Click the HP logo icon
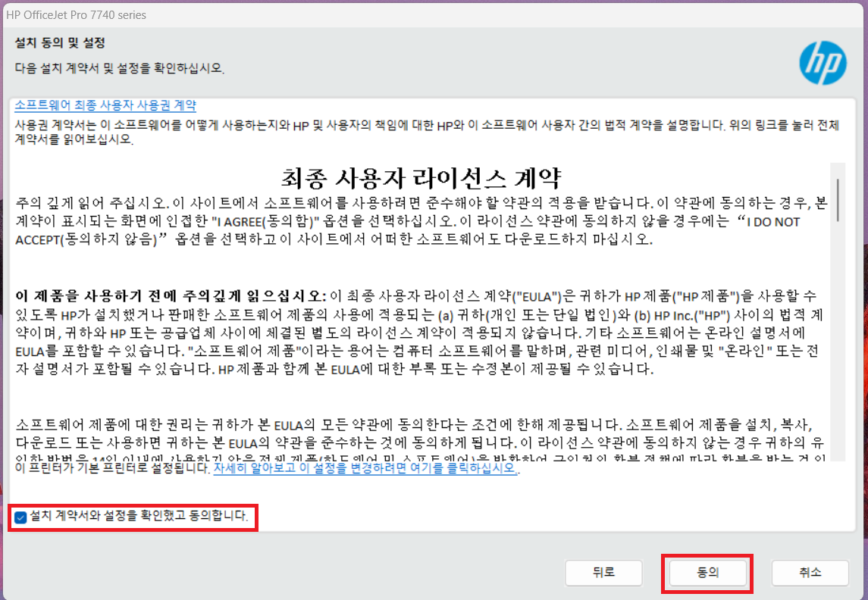 (823, 63)
